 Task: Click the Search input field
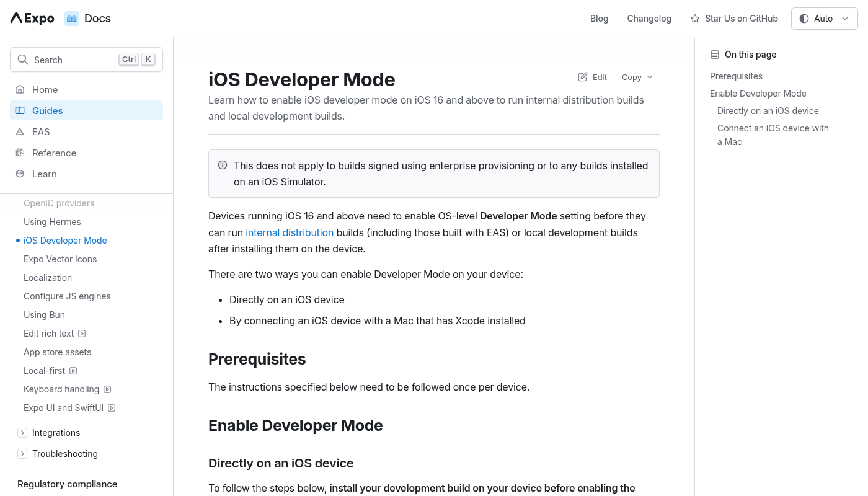(x=74, y=60)
